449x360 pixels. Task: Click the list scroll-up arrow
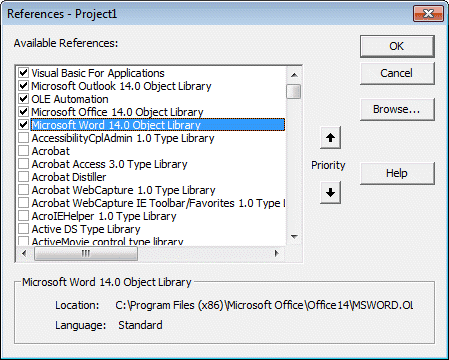tap(294, 75)
